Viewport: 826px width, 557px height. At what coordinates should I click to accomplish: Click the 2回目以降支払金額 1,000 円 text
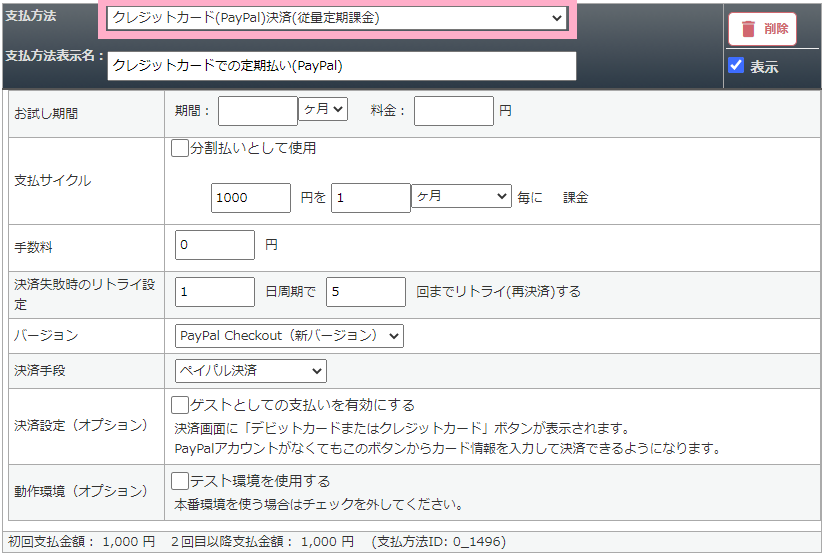(262, 542)
